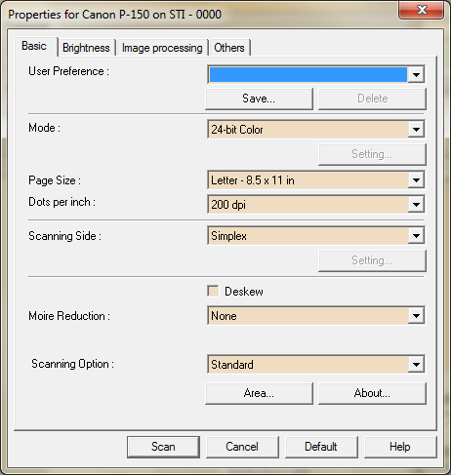This screenshot has width=452, height=476.
Task: Open the Scanning Side dropdown showing Simplex
Action: click(x=316, y=236)
